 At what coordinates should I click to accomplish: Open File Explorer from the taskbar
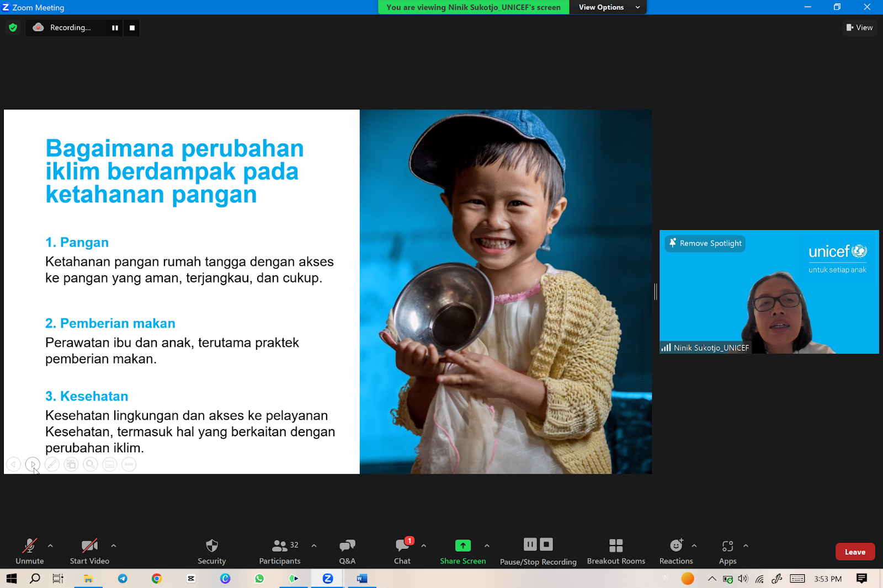[x=88, y=579]
